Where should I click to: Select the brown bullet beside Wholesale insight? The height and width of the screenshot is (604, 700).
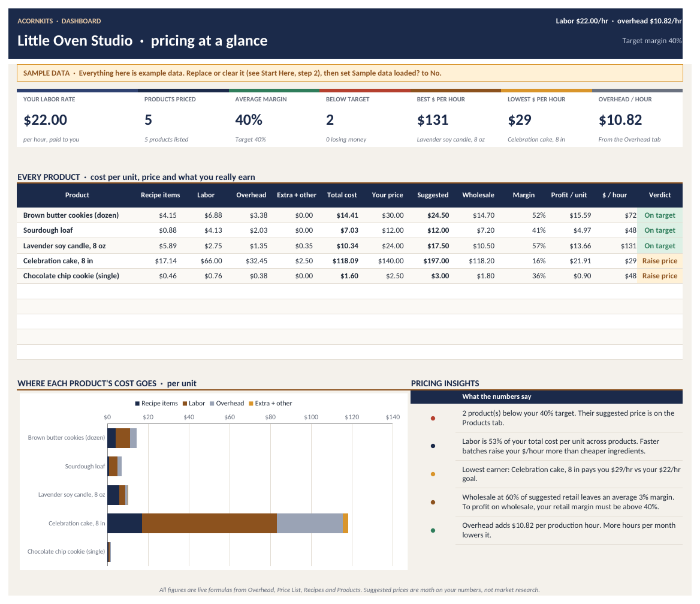click(433, 502)
